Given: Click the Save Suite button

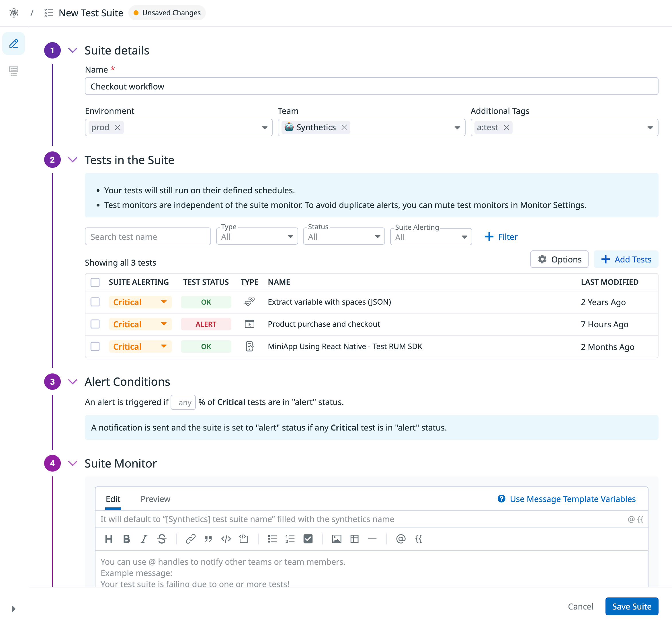Looking at the screenshot, I should [x=631, y=606].
